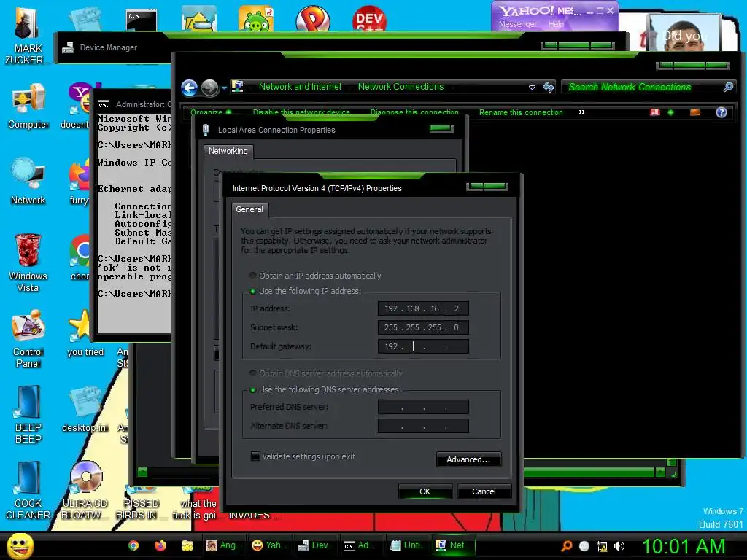Image resolution: width=747 pixels, height=560 pixels.
Task: Click the orange magnifier tray icon
Action: [566, 546]
